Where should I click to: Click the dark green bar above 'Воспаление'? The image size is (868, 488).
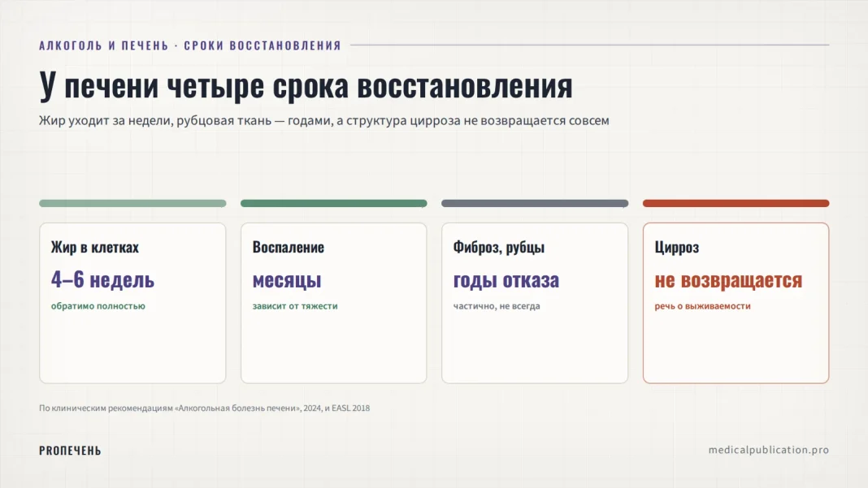pos(334,204)
